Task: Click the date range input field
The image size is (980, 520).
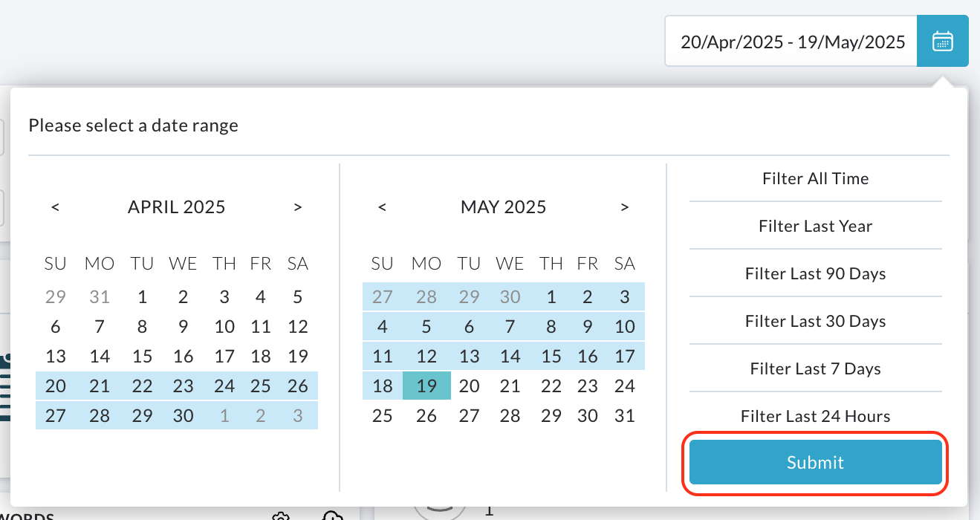Action: (x=791, y=41)
